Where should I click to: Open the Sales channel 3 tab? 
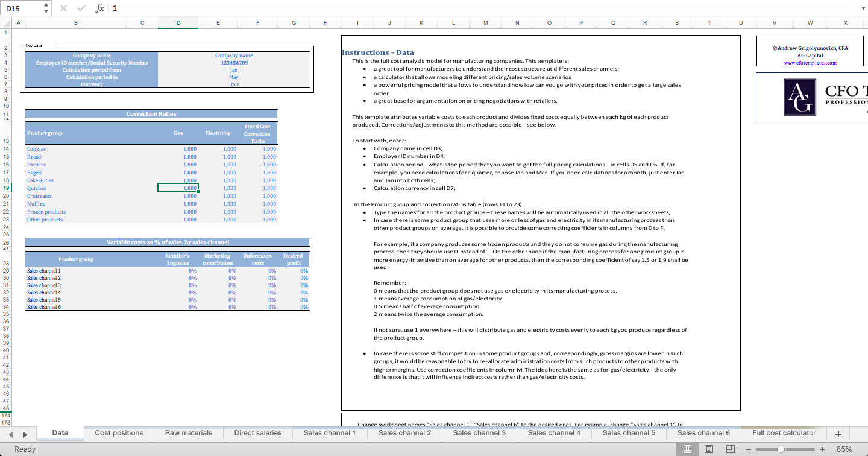pos(479,433)
